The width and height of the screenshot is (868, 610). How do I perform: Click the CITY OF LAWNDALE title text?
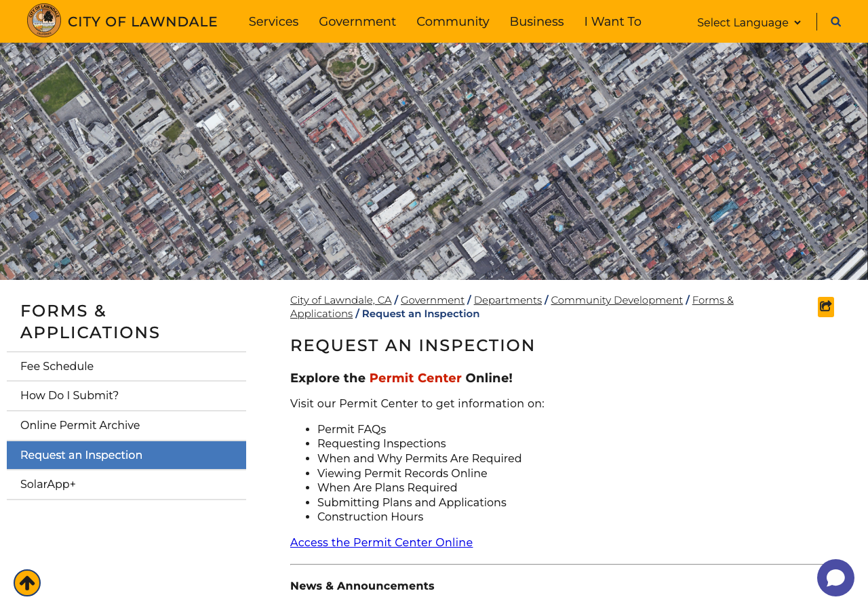[x=142, y=22]
